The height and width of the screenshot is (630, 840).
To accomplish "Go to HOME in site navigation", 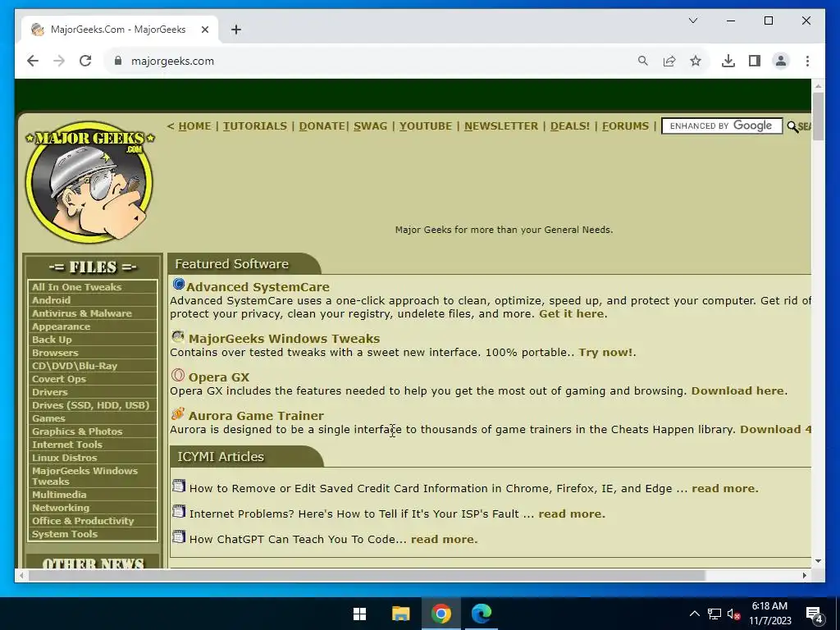I will pos(194,126).
